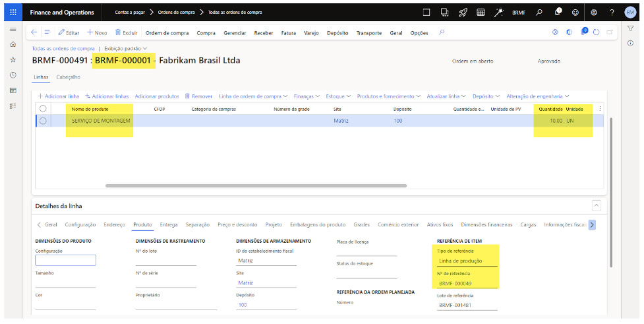
Task: Select the SERVIÇO DE MONTAGEM row radio button
Action: point(43,121)
